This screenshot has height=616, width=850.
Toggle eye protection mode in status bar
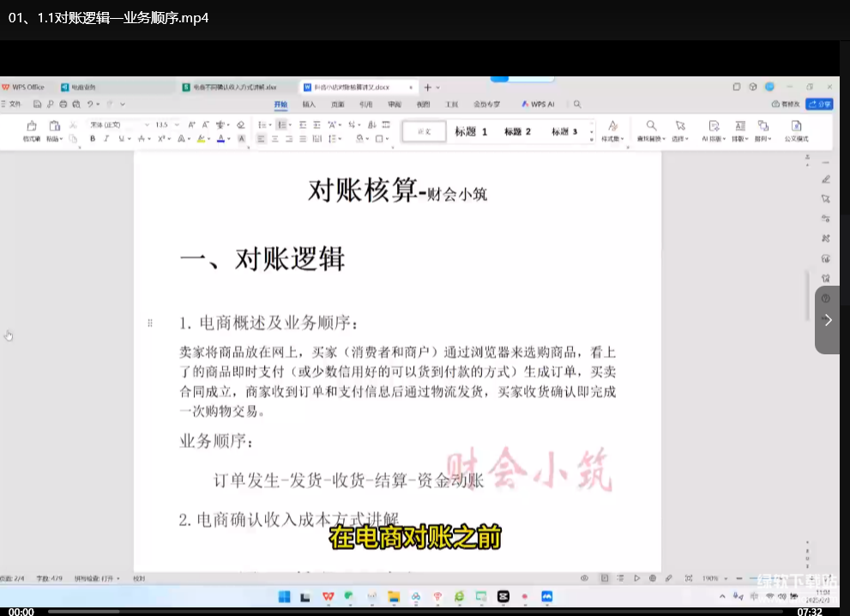click(585, 578)
